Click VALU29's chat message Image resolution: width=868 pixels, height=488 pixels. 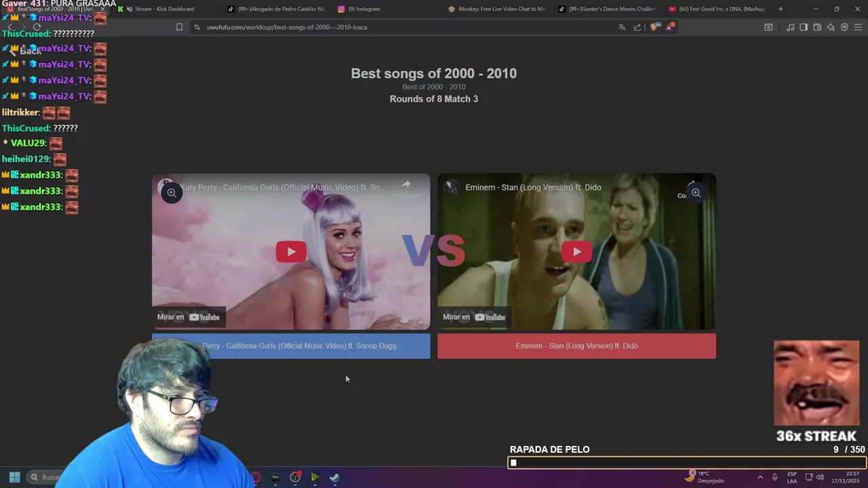(x=33, y=144)
